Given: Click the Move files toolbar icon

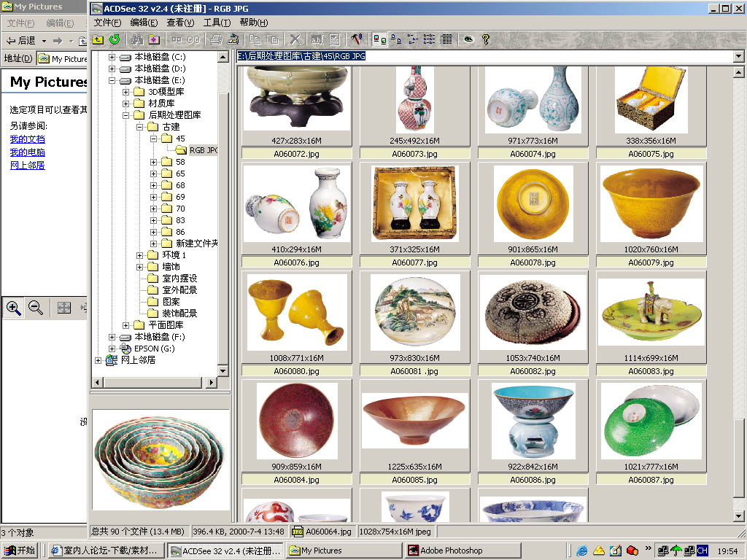Looking at the screenshot, I should pyautogui.click(x=272, y=39).
